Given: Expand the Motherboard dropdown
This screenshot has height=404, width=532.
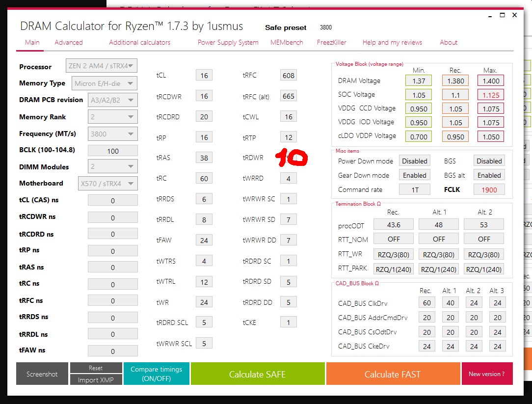Looking at the screenshot, I should [108, 183].
